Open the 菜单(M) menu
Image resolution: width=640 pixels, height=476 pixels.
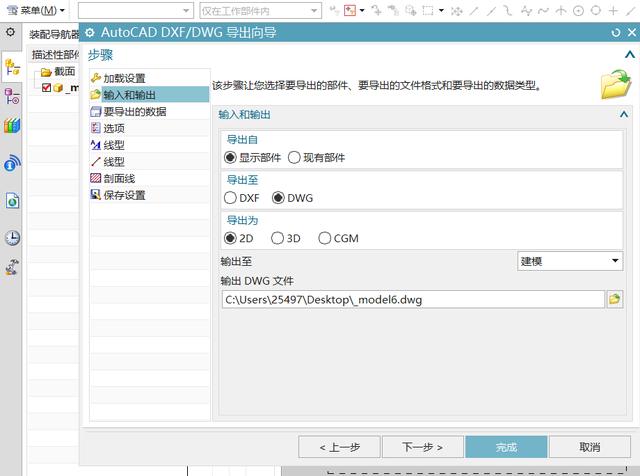36,10
